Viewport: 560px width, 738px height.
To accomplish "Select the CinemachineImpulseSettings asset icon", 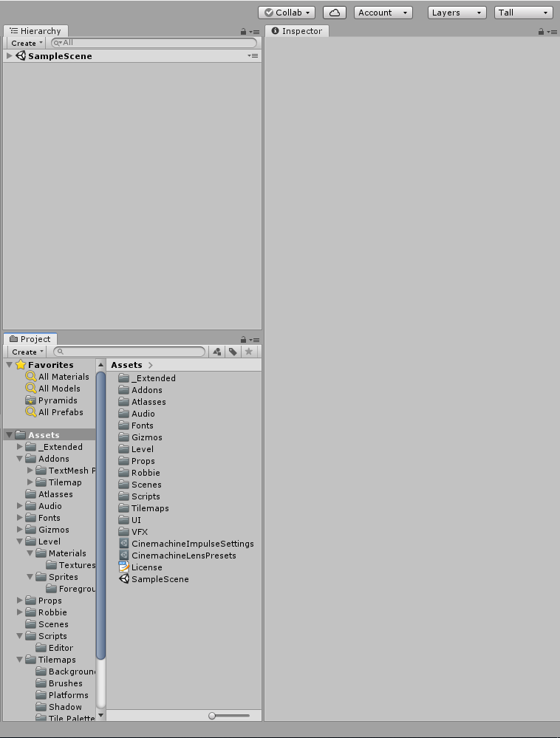I will click(x=124, y=543).
